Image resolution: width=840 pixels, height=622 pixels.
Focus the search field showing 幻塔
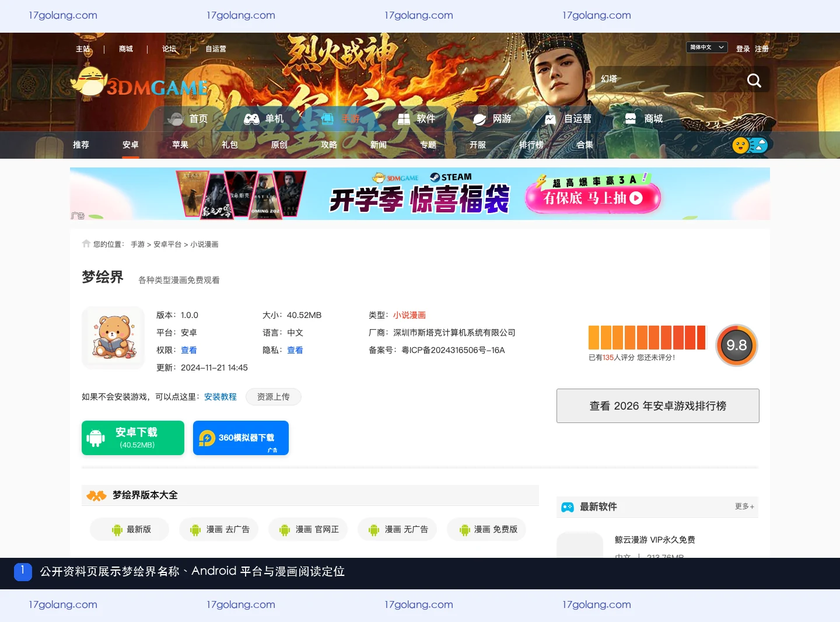tap(668, 79)
